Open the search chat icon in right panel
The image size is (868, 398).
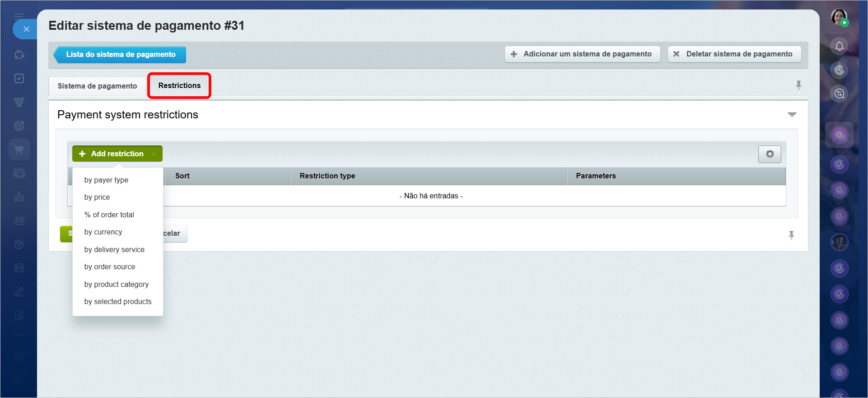(839, 94)
